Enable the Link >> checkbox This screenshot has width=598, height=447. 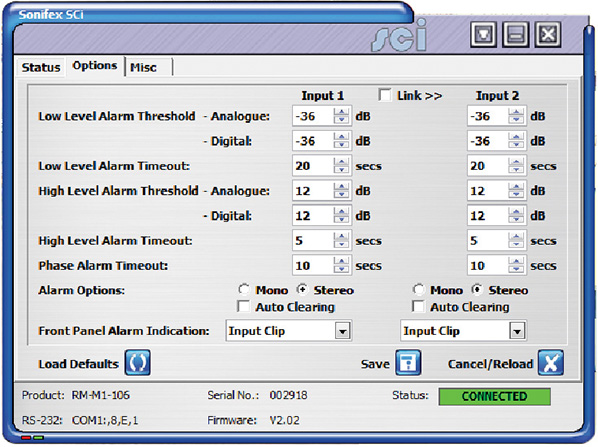pyautogui.click(x=384, y=95)
